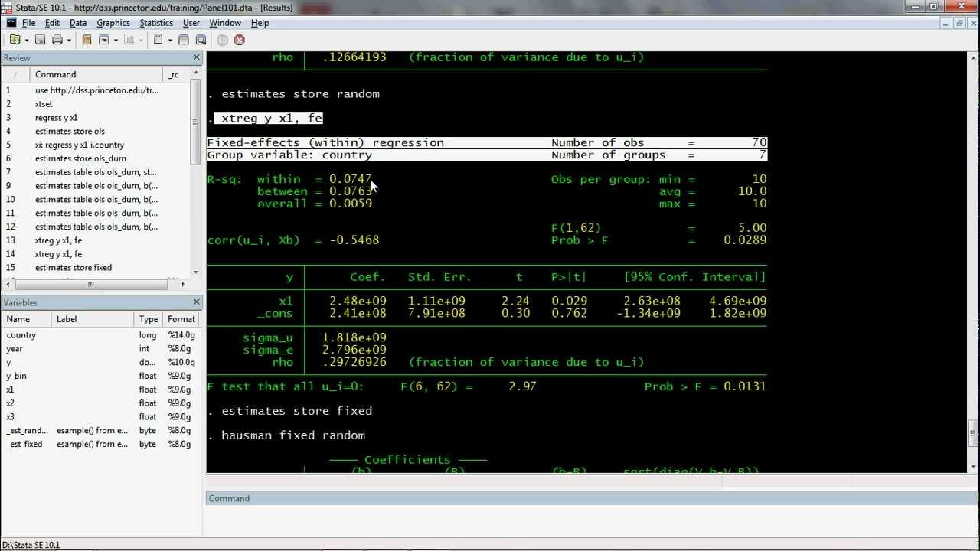Open the Viewer window icon
This screenshot has width=980, height=551.
tap(104, 40)
